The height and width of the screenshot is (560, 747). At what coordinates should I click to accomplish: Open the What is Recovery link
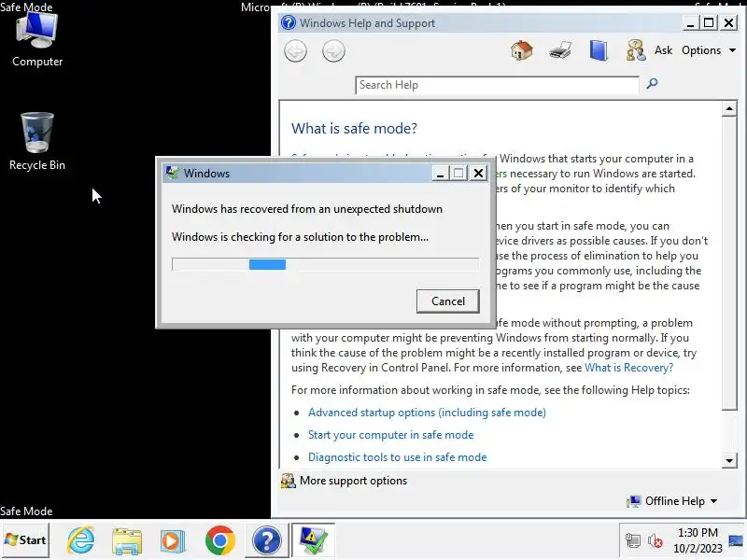[x=628, y=368]
